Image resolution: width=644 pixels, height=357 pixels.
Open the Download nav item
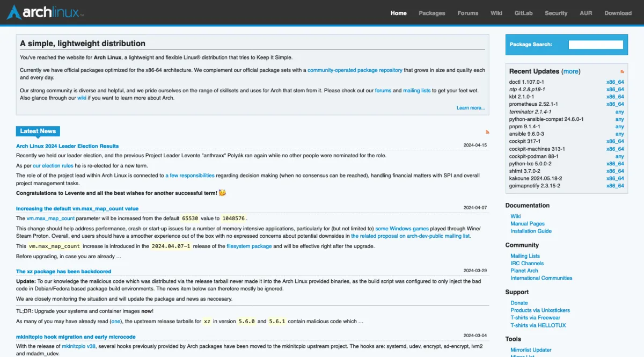coord(618,13)
